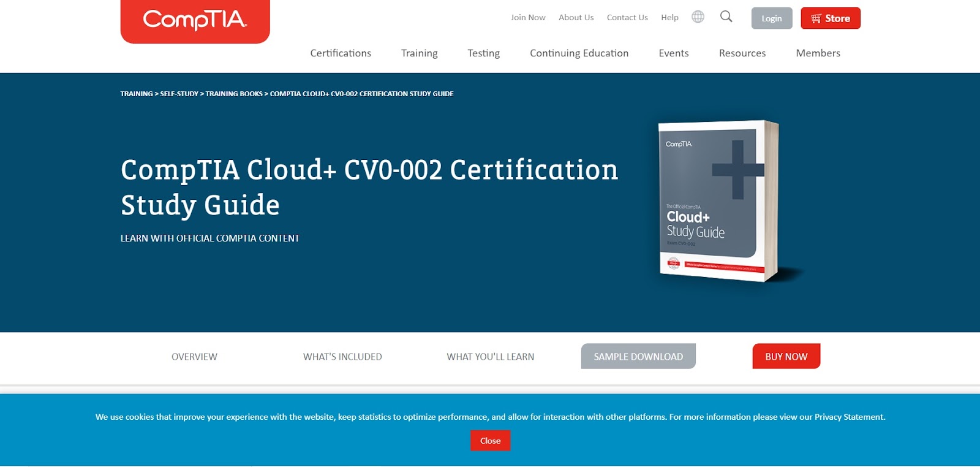The height and width of the screenshot is (467, 980).
Task: Click the BUY NOW button
Action: (x=786, y=356)
